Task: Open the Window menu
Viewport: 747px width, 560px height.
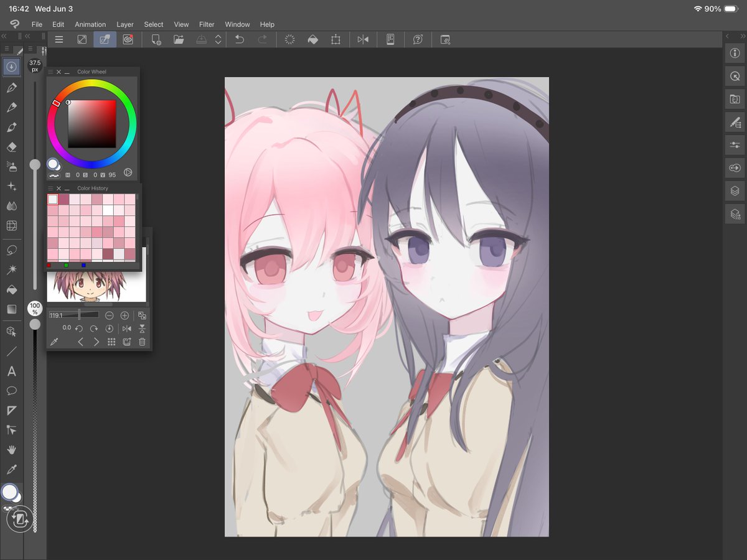Action: point(237,24)
